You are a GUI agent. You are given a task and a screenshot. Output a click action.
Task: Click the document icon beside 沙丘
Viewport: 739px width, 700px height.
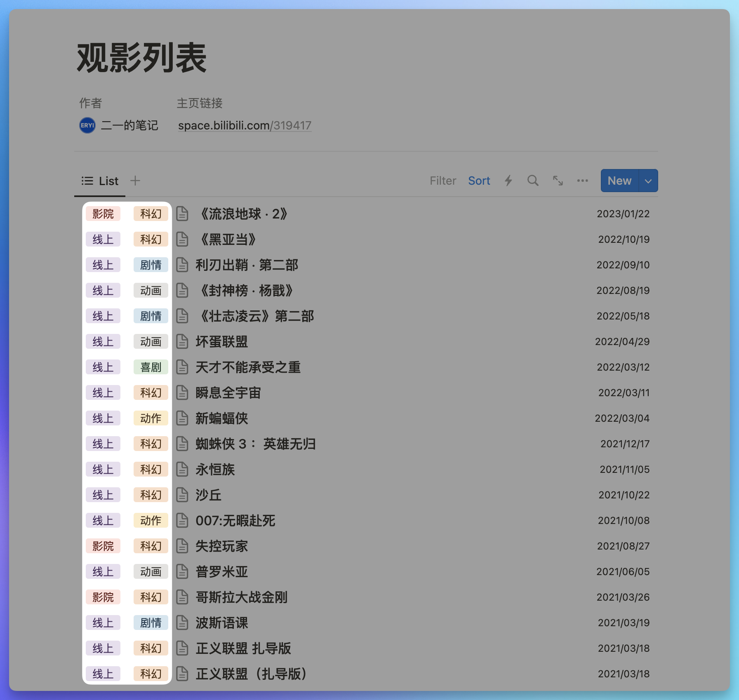click(x=182, y=495)
